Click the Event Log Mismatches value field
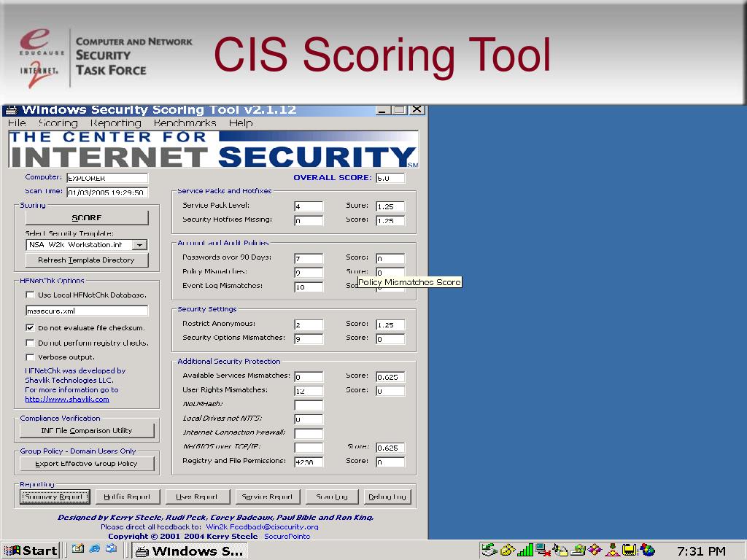Screen dimensions: 747x560 pos(309,287)
